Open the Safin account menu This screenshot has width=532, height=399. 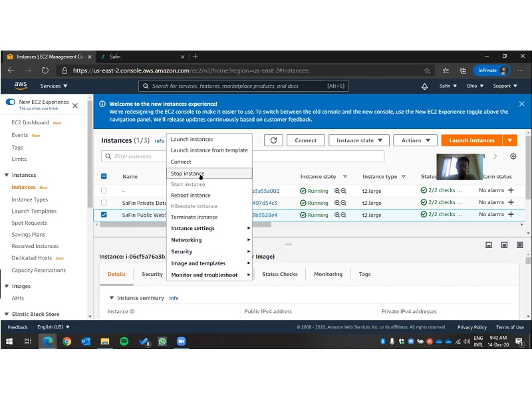(x=448, y=86)
